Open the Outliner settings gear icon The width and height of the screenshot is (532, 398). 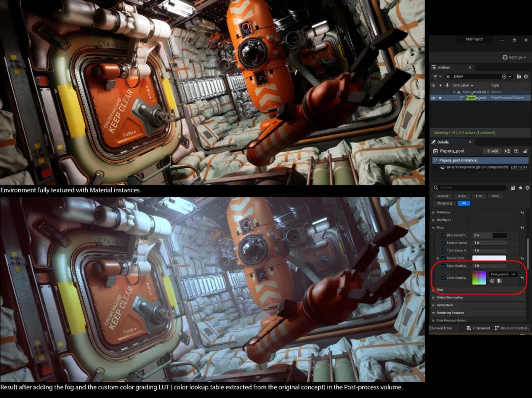click(x=526, y=76)
